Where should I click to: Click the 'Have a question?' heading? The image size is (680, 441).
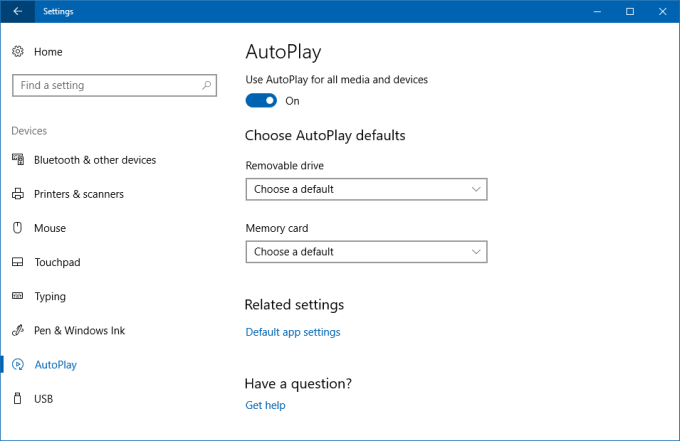[x=298, y=383]
